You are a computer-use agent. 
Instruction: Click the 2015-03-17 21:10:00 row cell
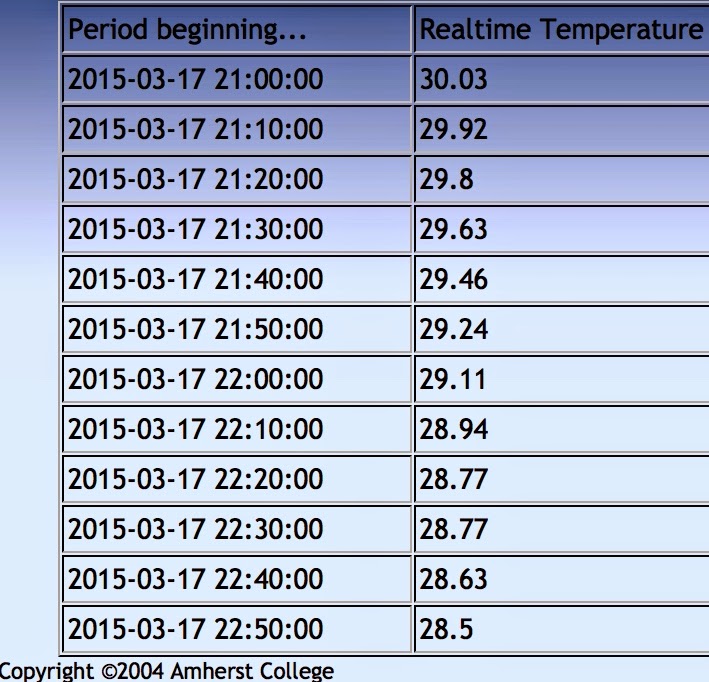coord(237,129)
